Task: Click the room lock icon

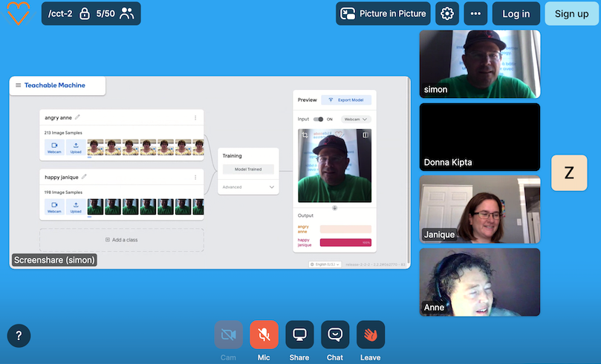Action: (x=85, y=14)
